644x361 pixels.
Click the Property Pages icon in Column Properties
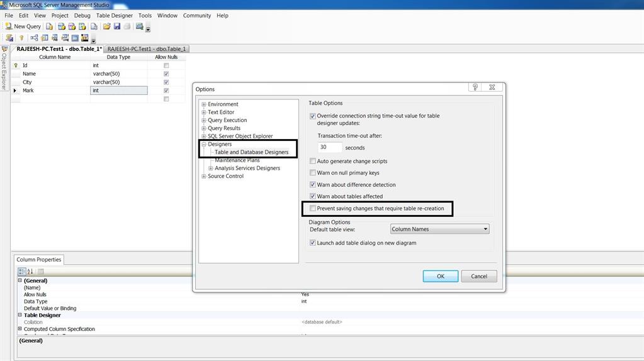pos(41,272)
